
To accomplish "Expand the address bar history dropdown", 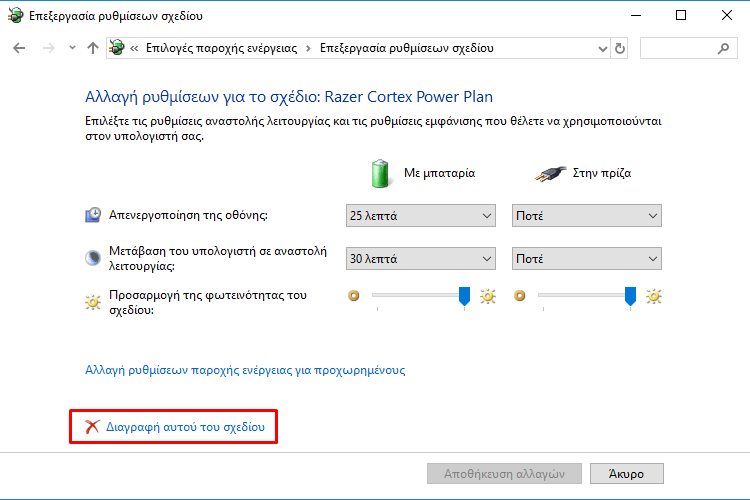I will click(x=603, y=48).
